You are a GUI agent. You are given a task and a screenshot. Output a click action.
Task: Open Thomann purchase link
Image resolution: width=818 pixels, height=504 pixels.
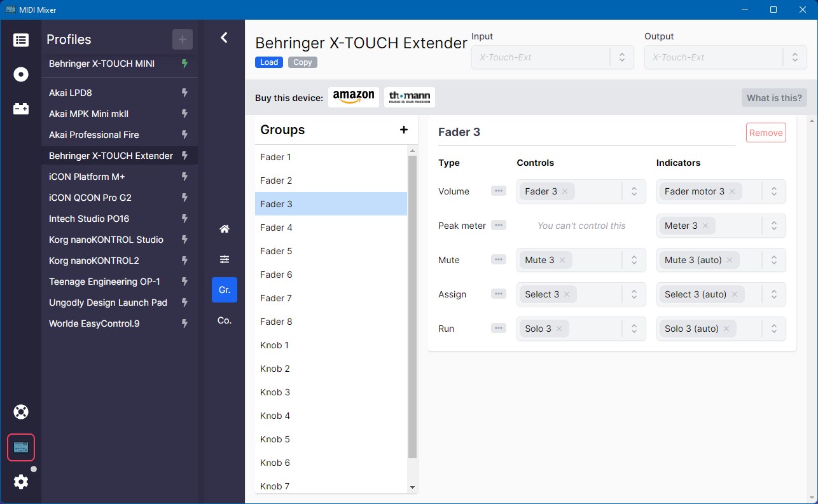click(x=410, y=97)
